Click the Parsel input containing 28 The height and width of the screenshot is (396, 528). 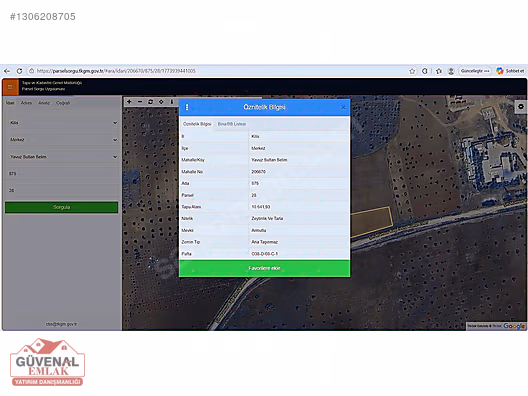(x=63, y=191)
